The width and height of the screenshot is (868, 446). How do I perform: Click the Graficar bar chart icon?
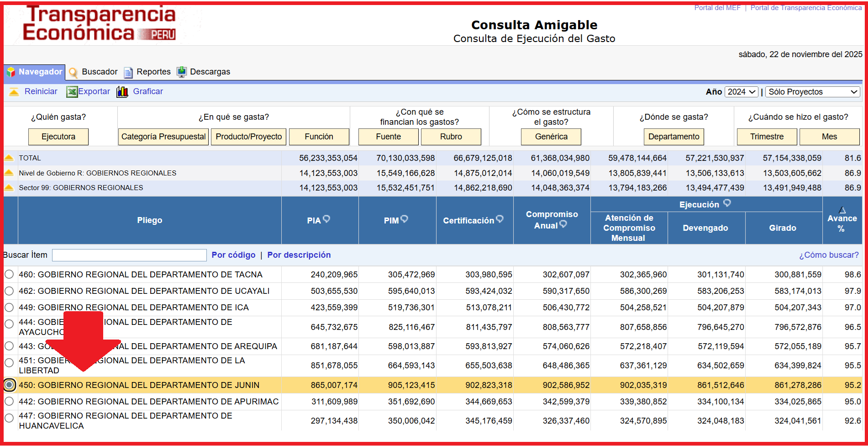pos(122,92)
